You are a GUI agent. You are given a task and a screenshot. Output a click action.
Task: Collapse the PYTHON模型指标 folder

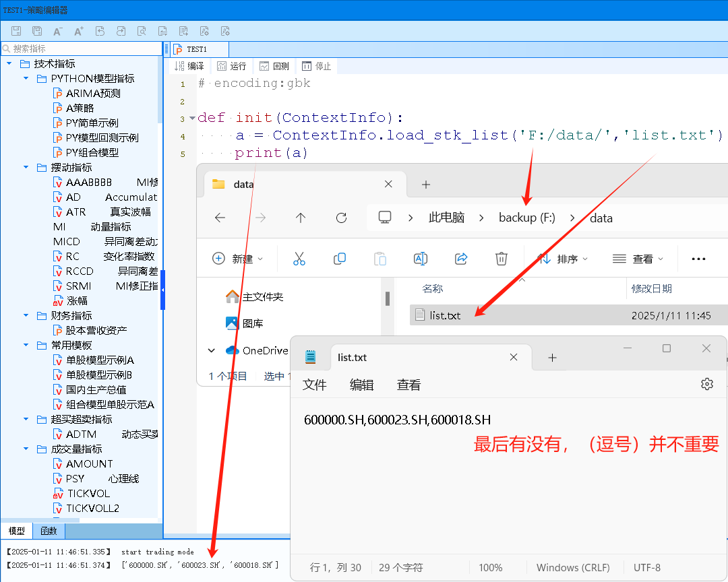[x=26, y=78]
